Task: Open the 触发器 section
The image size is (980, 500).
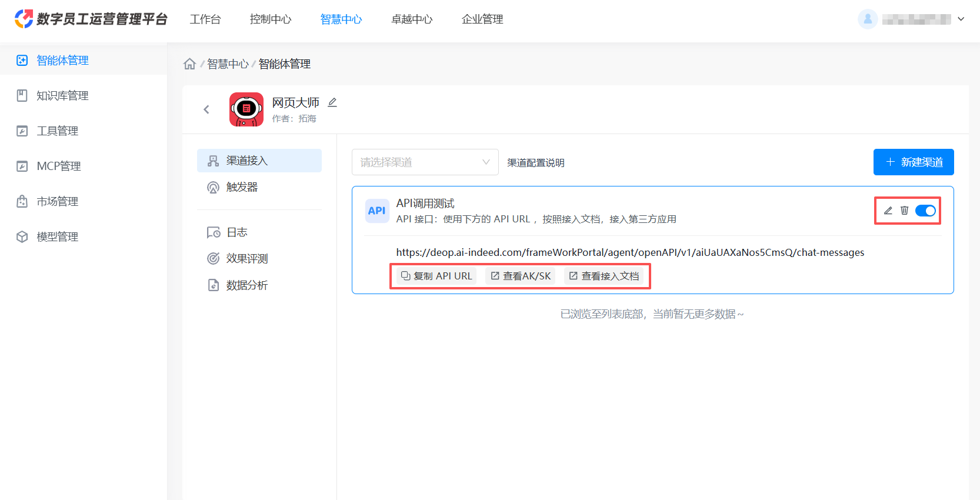Action: point(242,187)
